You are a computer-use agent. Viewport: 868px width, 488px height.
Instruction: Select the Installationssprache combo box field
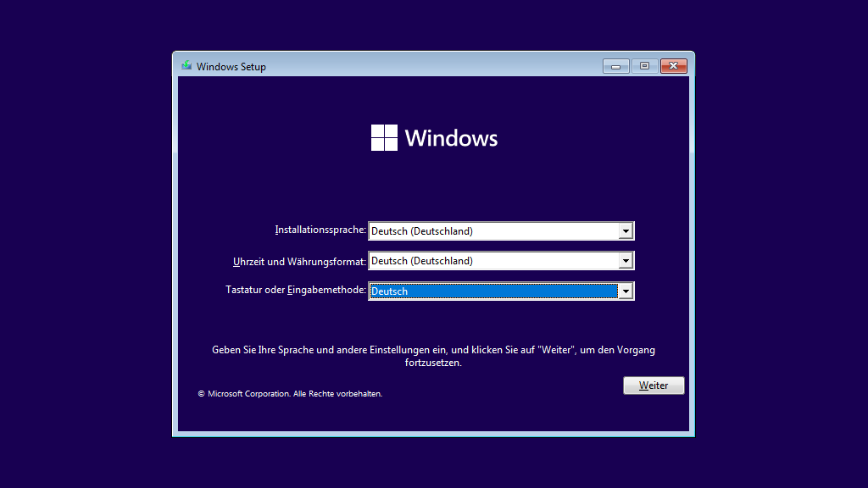(493, 230)
